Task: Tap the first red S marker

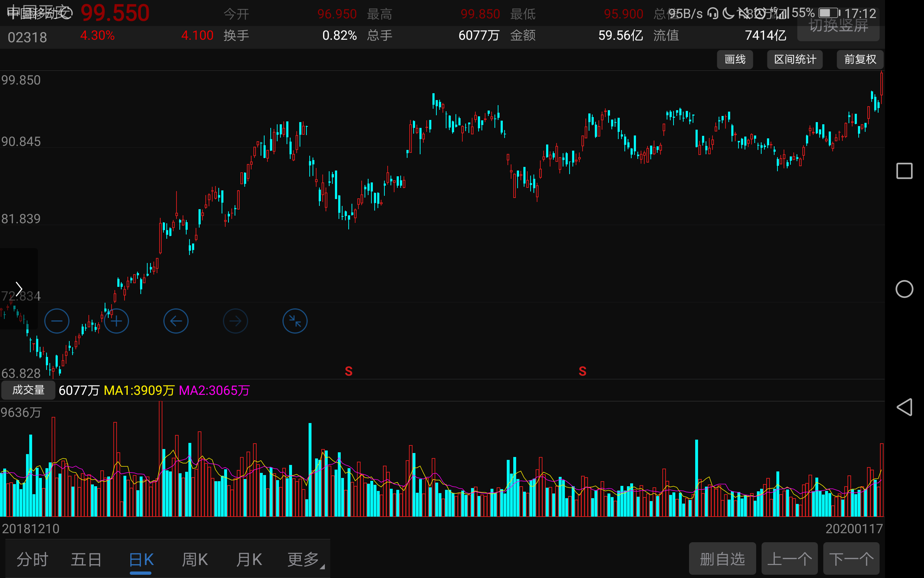Action: pyautogui.click(x=349, y=371)
